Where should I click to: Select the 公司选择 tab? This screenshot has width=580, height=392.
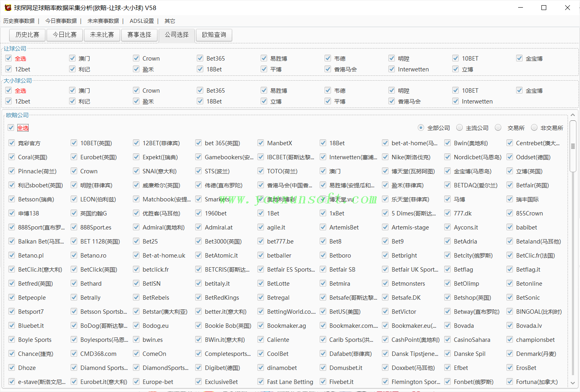point(177,35)
